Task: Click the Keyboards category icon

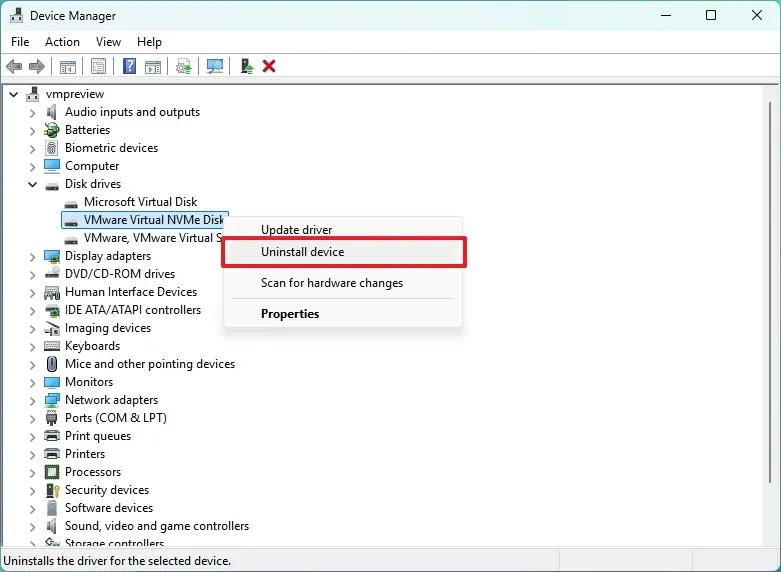Action: pyautogui.click(x=52, y=346)
